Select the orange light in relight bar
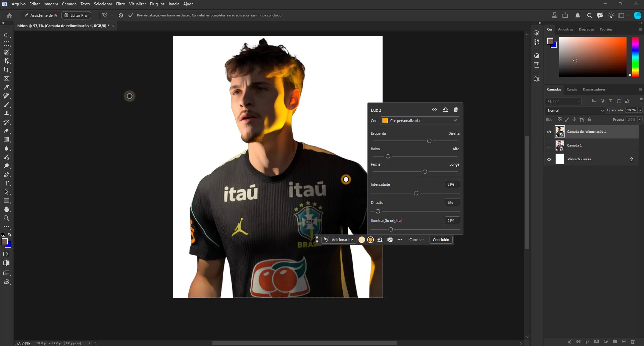The width and height of the screenshot is (644, 346). tap(370, 240)
